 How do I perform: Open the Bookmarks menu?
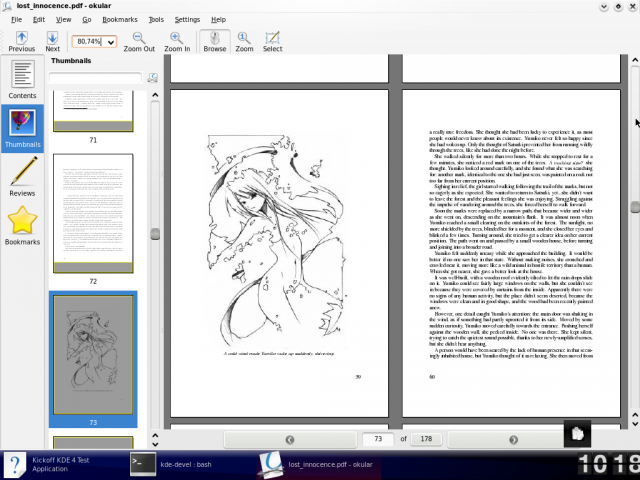120,19
